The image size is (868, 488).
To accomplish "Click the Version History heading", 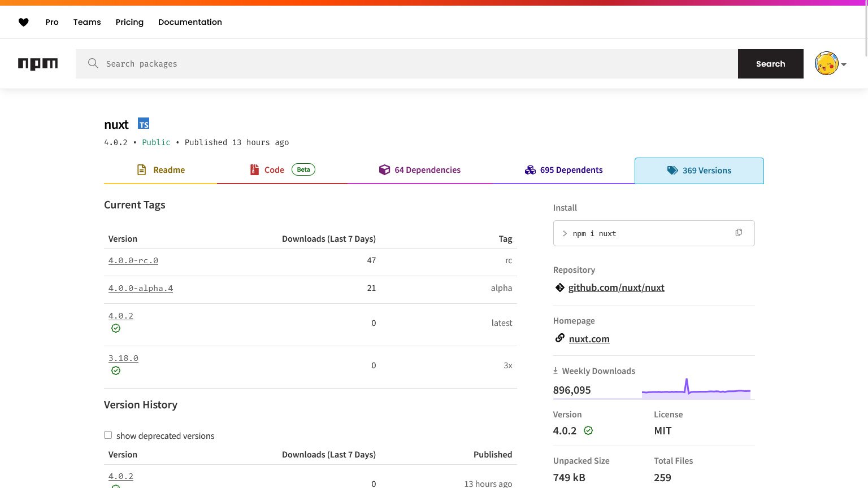I will (x=141, y=405).
